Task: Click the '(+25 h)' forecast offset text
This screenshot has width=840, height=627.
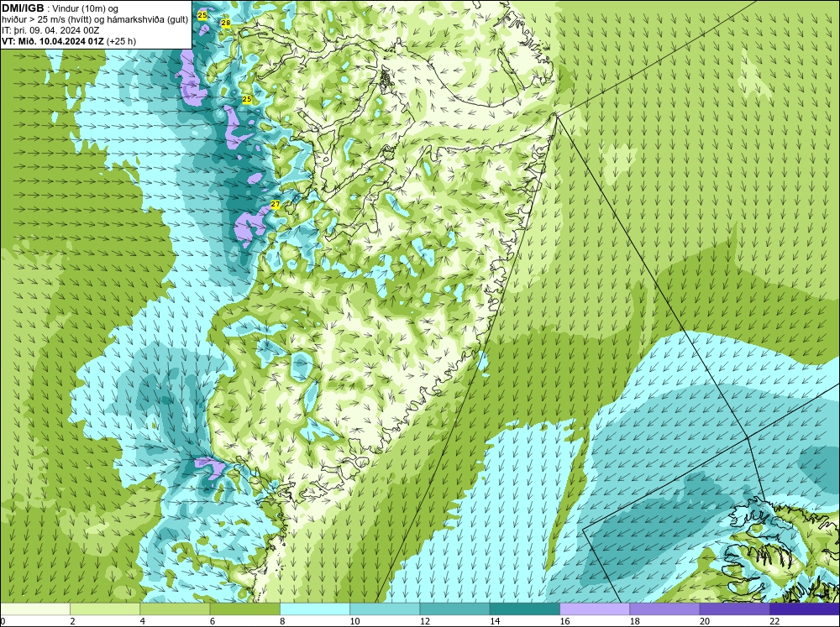Action: click(x=122, y=41)
